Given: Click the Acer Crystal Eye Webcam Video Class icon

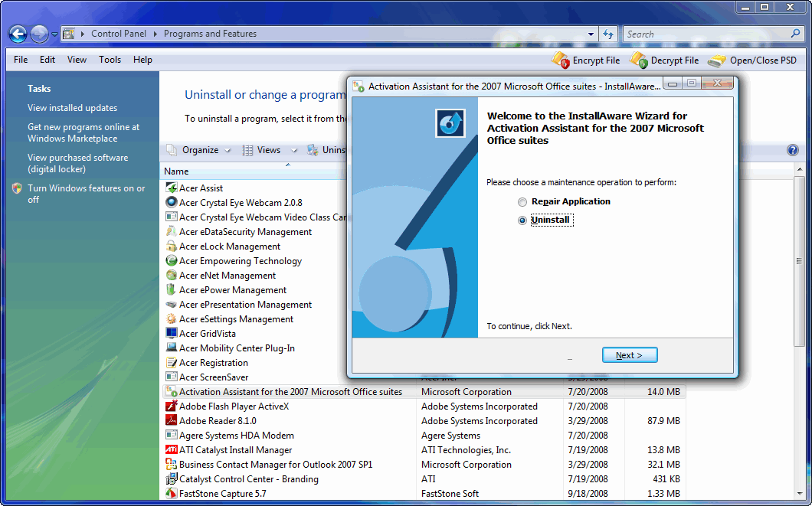Looking at the screenshot, I should (172, 217).
